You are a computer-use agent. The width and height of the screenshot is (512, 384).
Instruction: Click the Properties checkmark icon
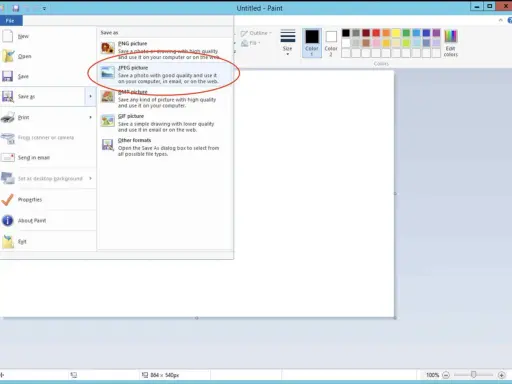[7, 199]
